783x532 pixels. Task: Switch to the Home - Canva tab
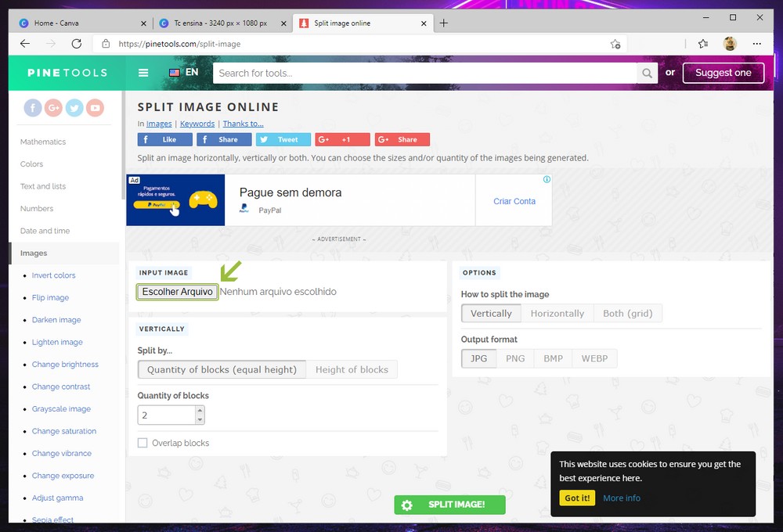tap(77, 23)
